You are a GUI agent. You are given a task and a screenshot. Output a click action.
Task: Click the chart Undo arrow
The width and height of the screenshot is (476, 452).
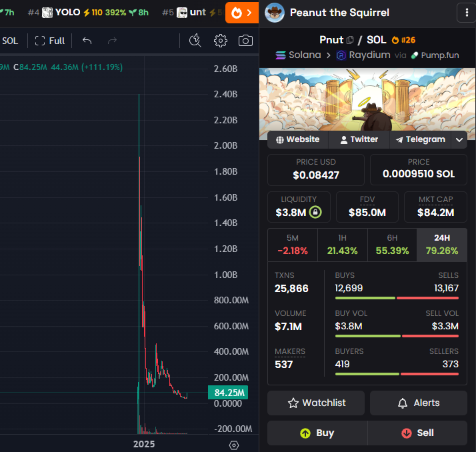point(87,41)
